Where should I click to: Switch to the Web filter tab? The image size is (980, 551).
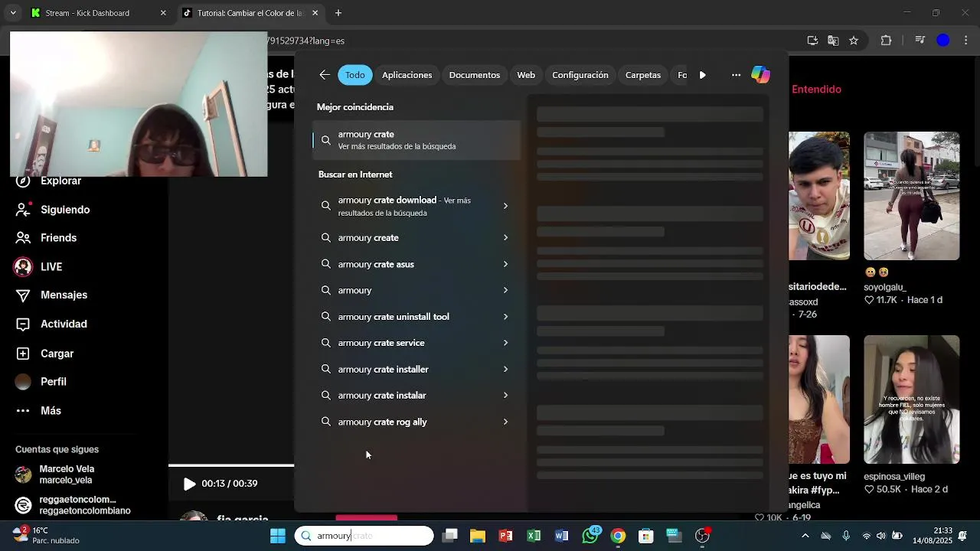tap(526, 75)
